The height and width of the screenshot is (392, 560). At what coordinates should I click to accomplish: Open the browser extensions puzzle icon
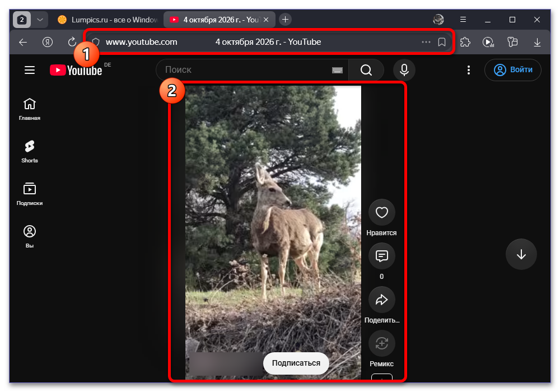tap(465, 42)
